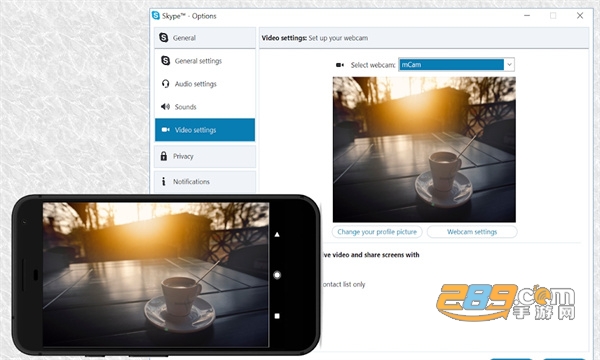600x360 pixels.
Task: Click the 'Video settings: Set up your webcam' heading
Action: coord(315,38)
